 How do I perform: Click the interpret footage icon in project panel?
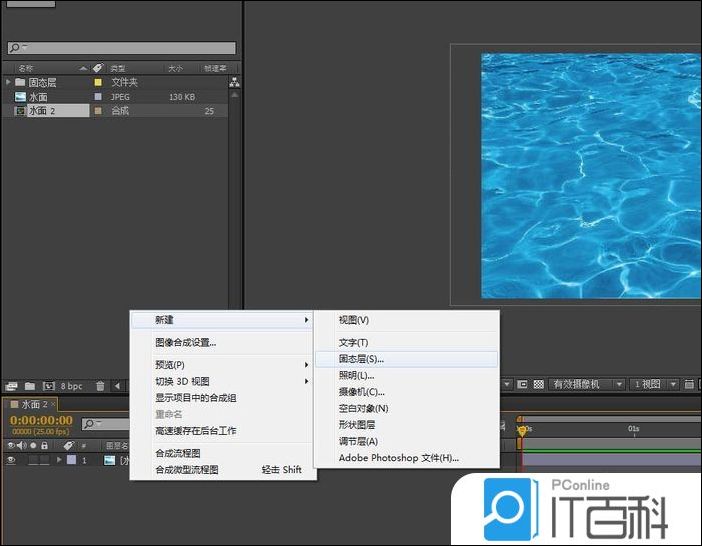11,385
